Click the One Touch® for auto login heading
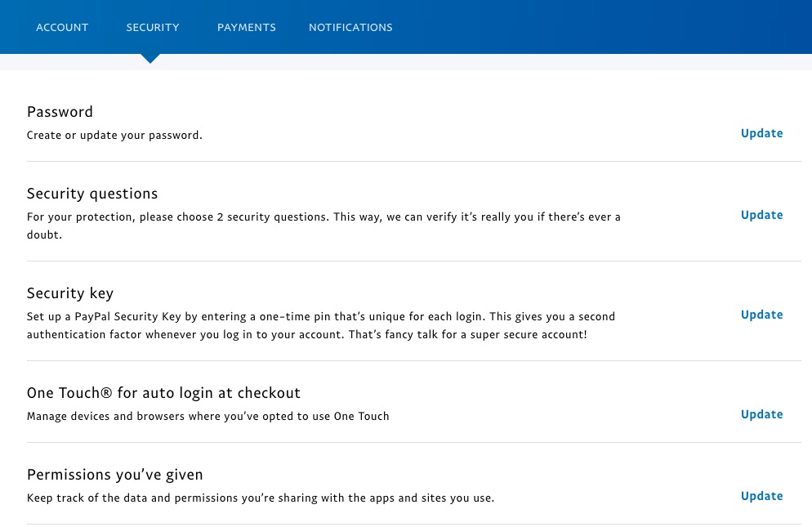This screenshot has width=812, height=527. click(x=163, y=393)
